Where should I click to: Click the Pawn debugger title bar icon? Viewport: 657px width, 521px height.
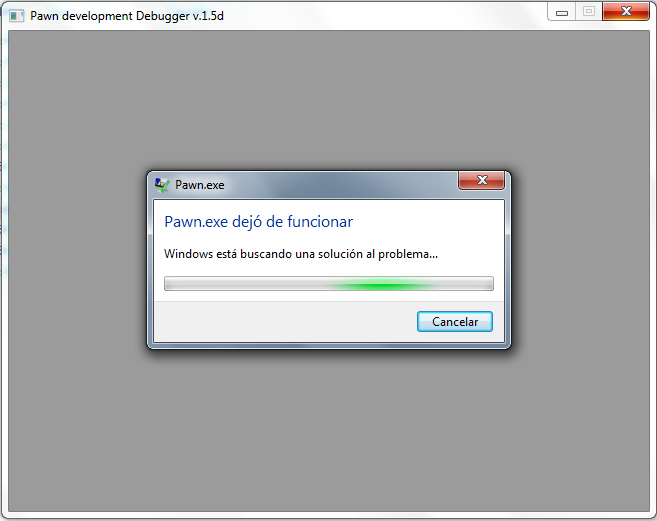(16, 16)
